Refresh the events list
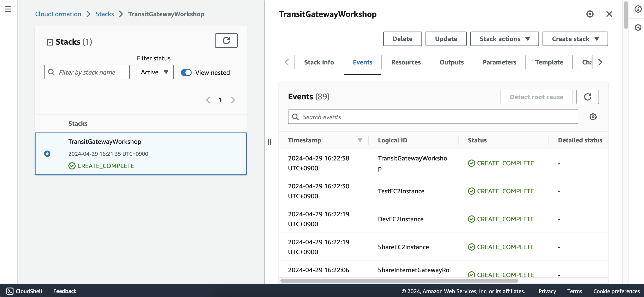The image size is (644, 297). [x=588, y=97]
